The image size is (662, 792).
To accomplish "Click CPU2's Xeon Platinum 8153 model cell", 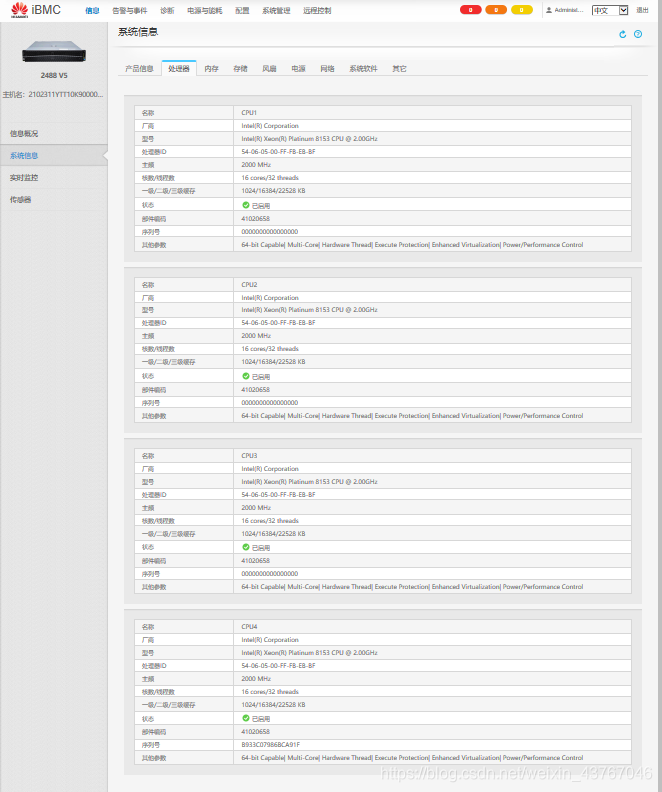I will [x=432, y=310].
